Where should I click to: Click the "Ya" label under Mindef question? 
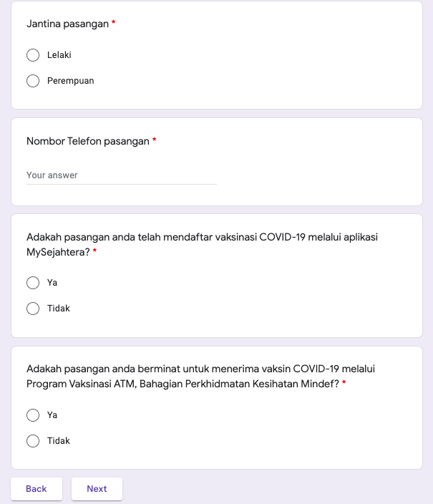click(52, 415)
